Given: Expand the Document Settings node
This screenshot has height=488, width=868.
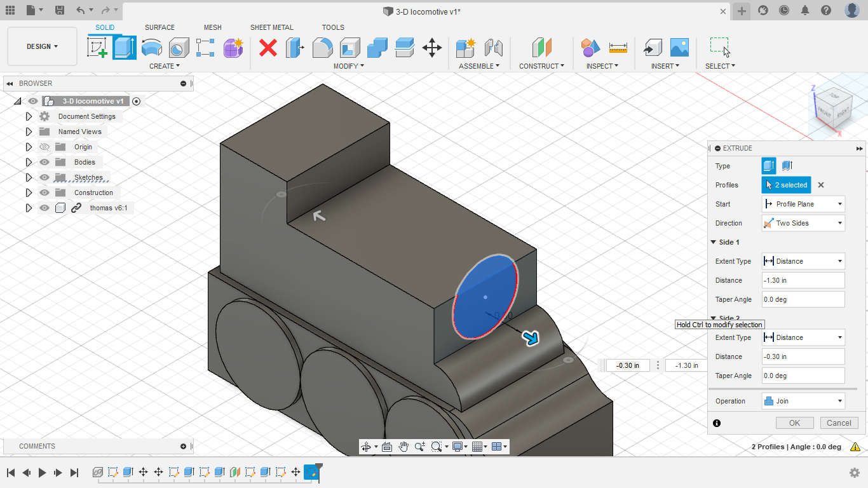Looking at the screenshot, I should tap(29, 116).
